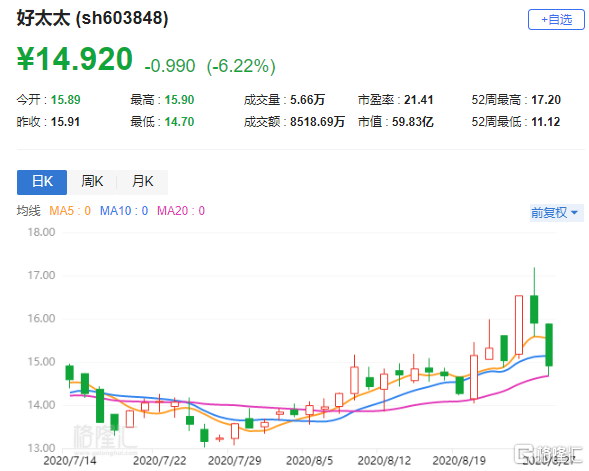
Task: Click the 16.00 y-axis price label
Action: (x=41, y=319)
